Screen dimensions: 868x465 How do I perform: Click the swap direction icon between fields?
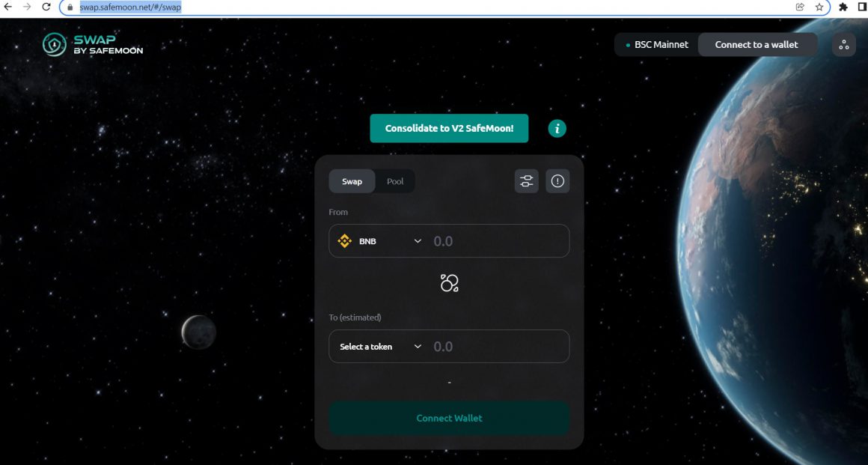click(x=449, y=282)
